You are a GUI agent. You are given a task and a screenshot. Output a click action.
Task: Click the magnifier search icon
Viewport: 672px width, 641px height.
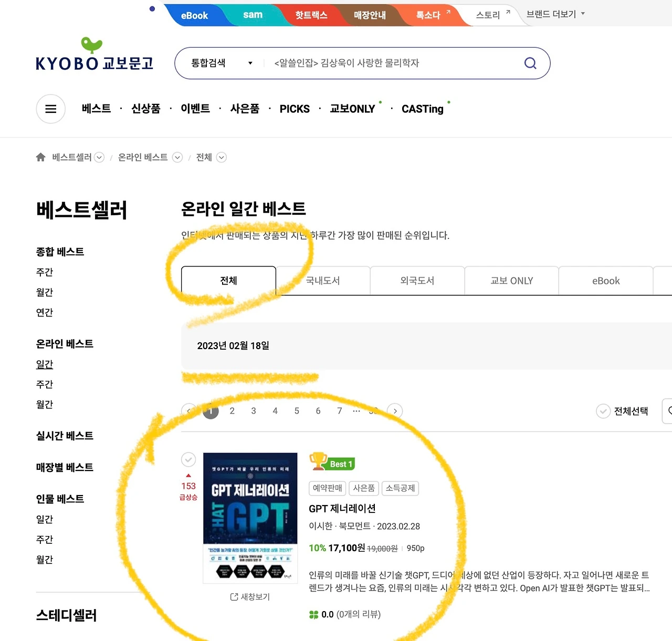[530, 63]
